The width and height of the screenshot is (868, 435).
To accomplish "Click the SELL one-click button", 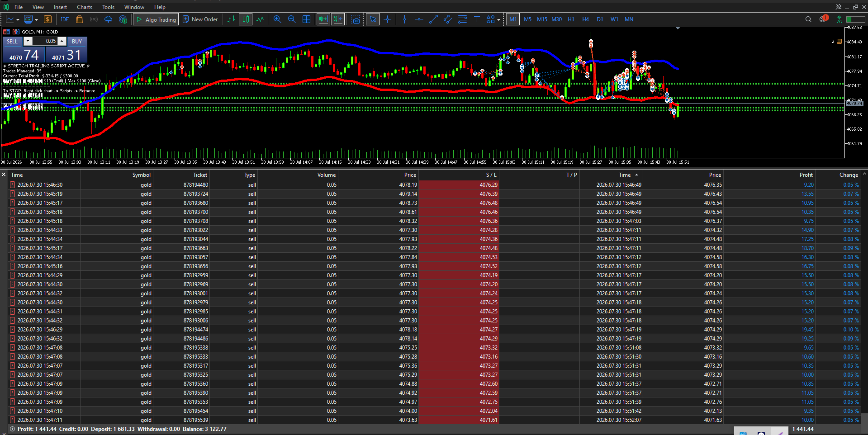I will tap(12, 41).
